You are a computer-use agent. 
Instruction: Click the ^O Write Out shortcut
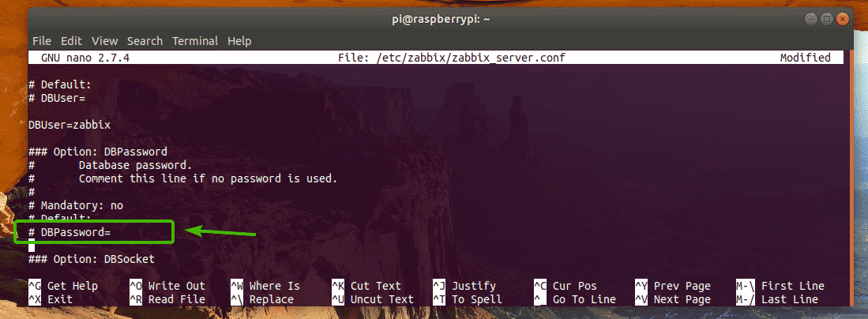coord(167,286)
